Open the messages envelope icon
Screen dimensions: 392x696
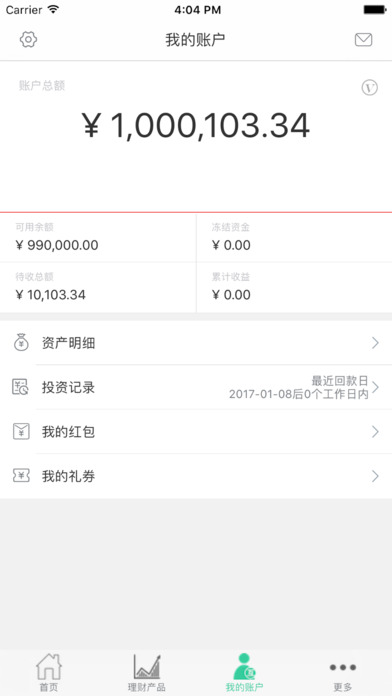(363, 40)
